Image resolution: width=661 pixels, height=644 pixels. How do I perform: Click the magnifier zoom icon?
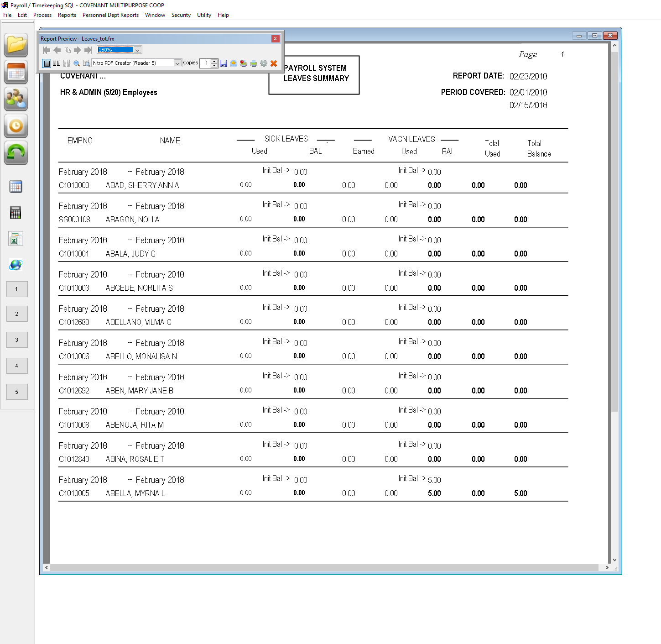[x=77, y=63]
